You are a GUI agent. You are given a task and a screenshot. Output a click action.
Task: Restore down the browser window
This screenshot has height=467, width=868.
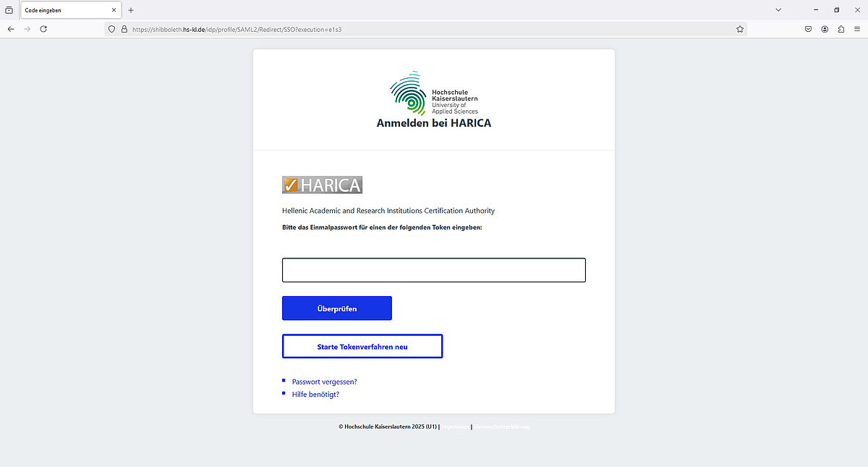(x=837, y=10)
